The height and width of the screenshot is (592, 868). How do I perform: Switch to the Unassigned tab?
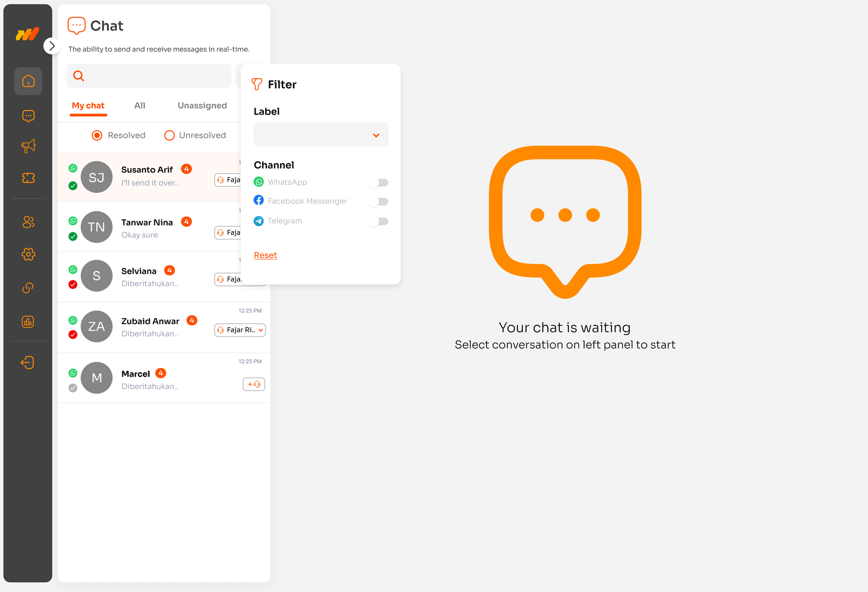point(202,106)
